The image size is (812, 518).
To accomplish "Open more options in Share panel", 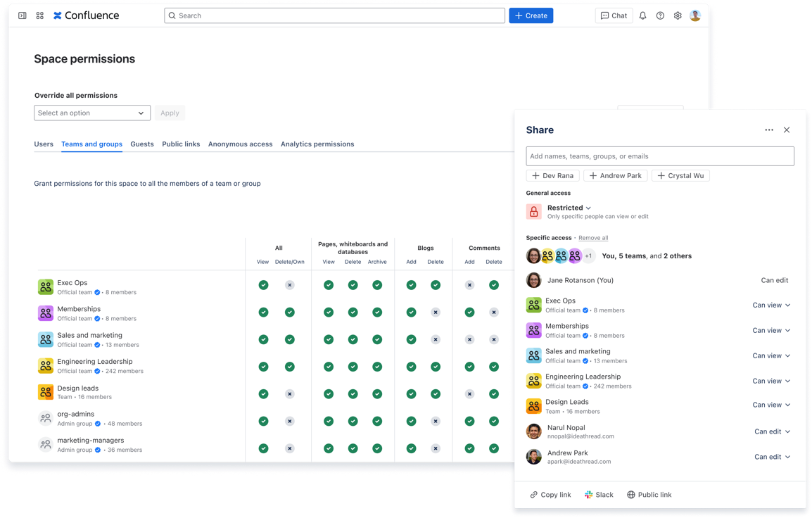I will click(x=769, y=130).
